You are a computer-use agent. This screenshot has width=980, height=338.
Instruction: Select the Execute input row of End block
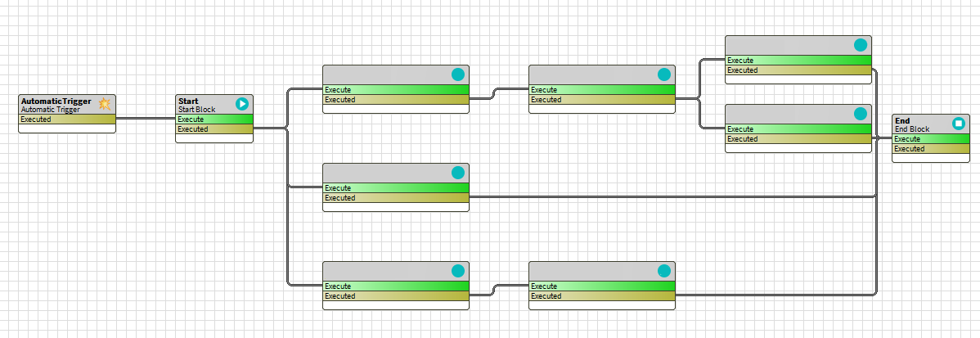pos(931,139)
